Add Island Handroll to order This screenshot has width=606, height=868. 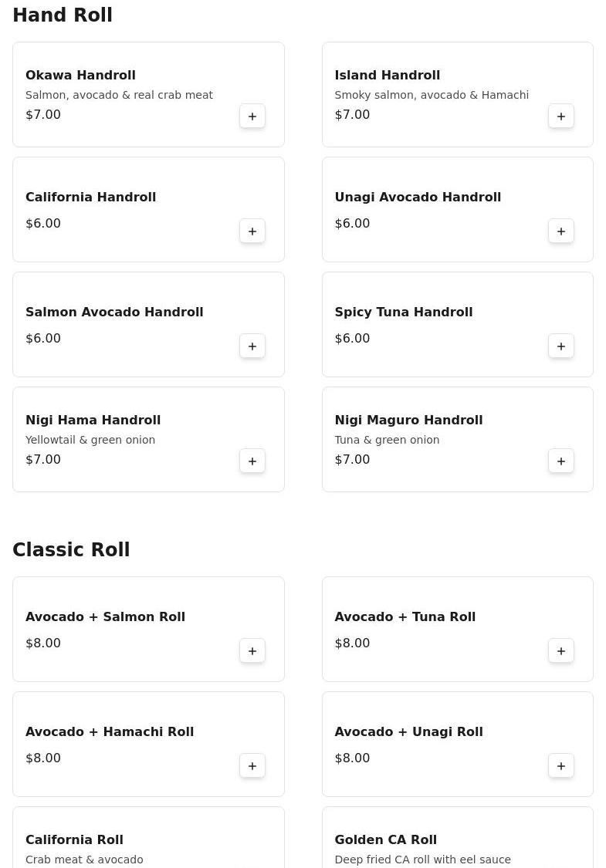[x=561, y=117]
